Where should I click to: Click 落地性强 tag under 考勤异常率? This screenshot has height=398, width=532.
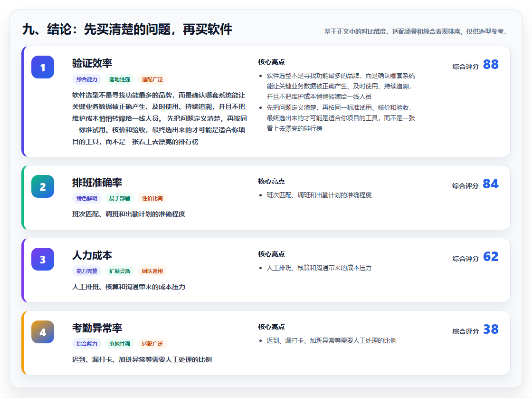(x=119, y=344)
